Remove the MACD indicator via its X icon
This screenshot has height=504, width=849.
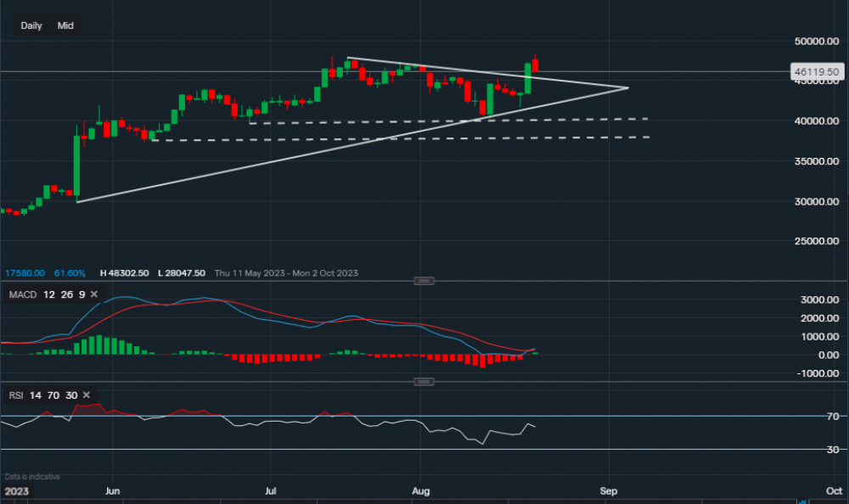pyautogui.click(x=93, y=294)
